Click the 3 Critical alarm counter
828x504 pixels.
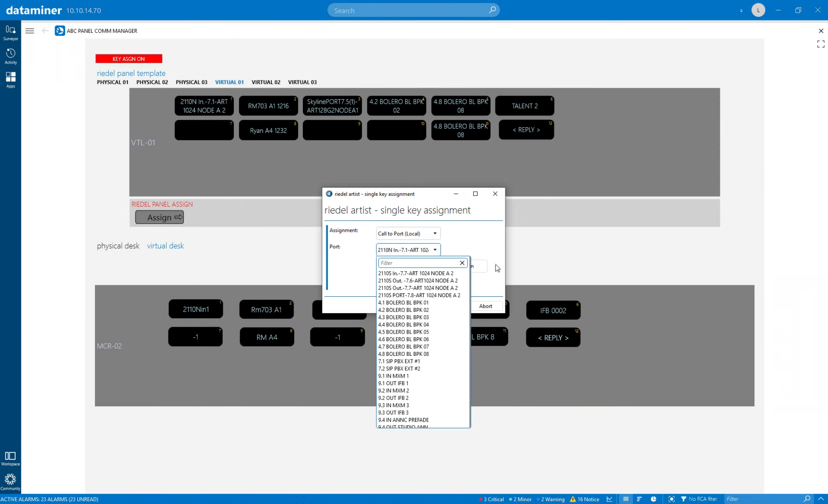[x=491, y=499]
